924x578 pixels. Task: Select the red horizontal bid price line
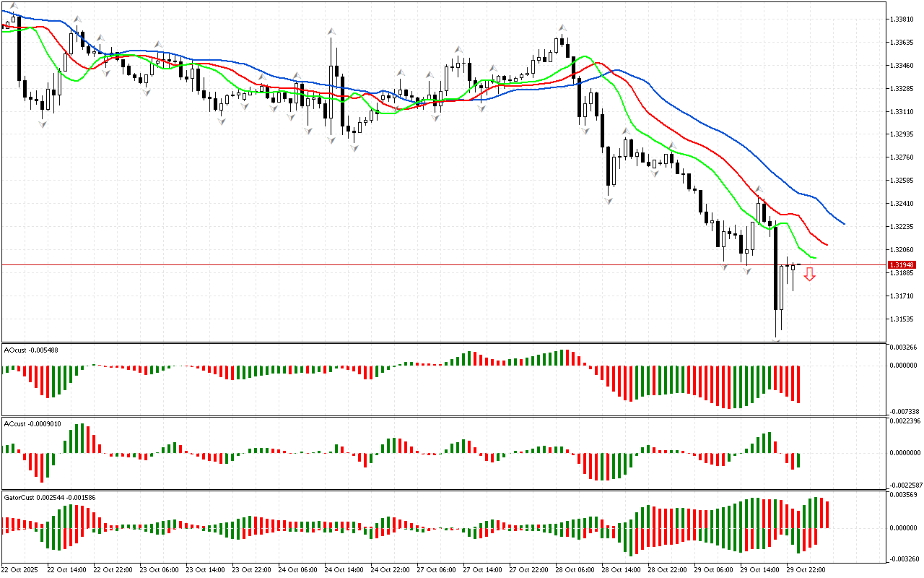[433, 264]
